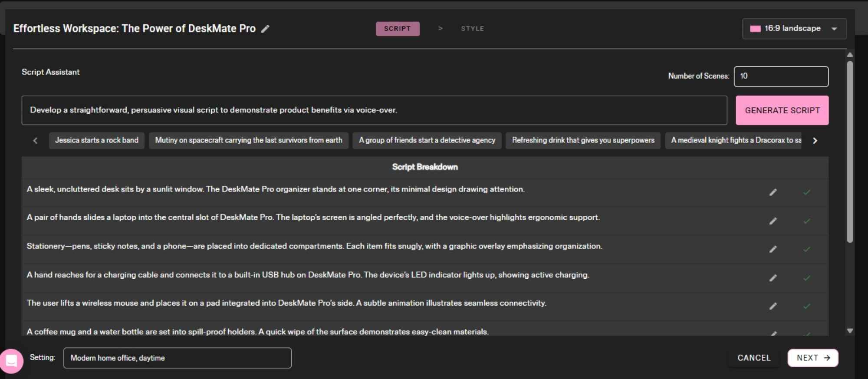The height and width of the screenshot is (379, 868).
Task: Click the 'Script Breakdown' header
Action: (425, 167)
